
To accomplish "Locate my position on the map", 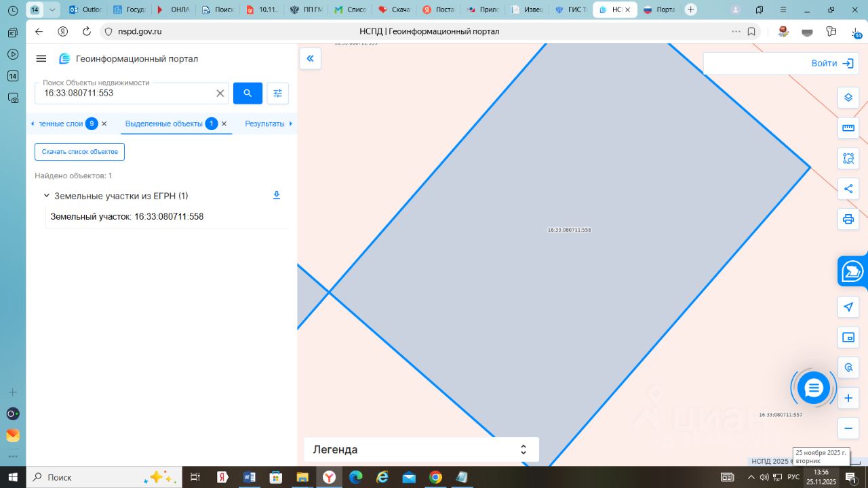I will [x=848, y=307].
